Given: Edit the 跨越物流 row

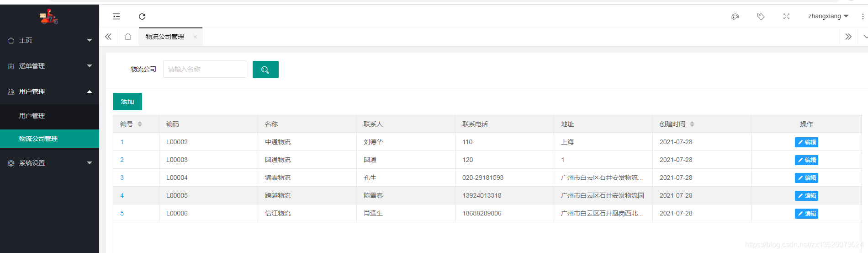Looking at the screenshot, I should click(806, 196).
